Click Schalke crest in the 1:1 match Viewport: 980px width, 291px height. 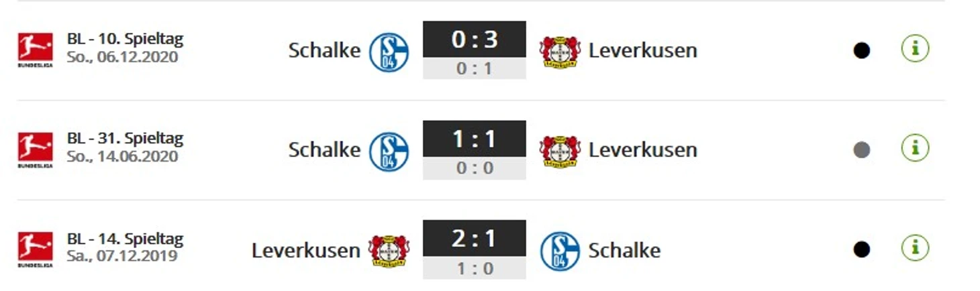point(389,152)
